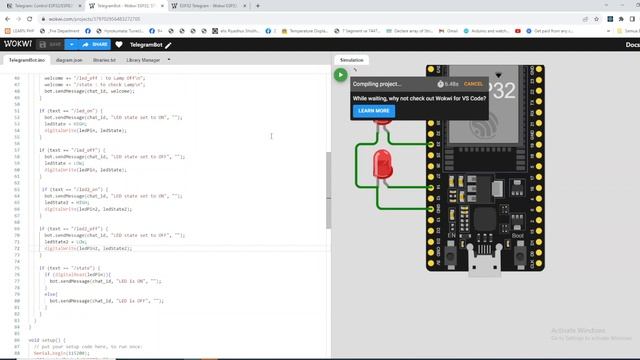Switch to the first Telegram Control browser tab
The width and height of the screenshot is (640, 360).
pyautogui.click(x=43, y=6)
